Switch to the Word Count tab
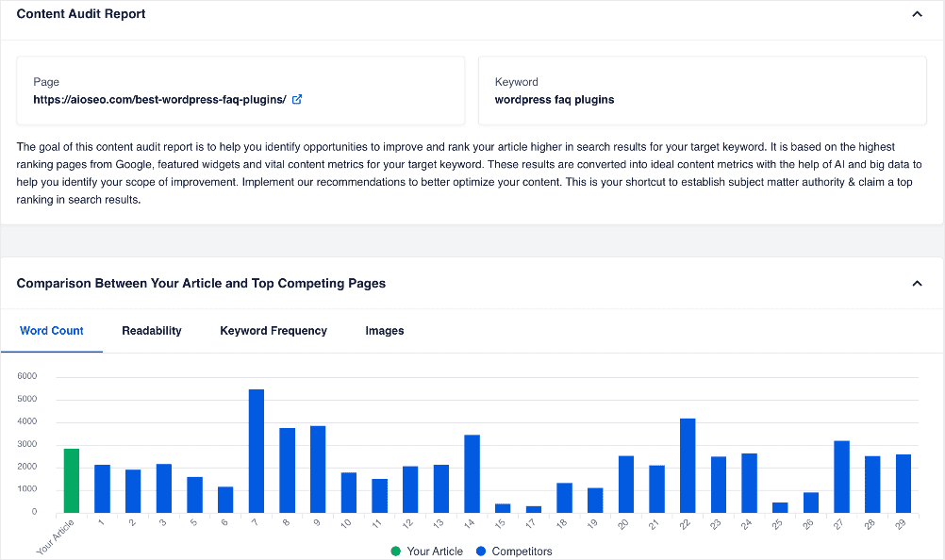945x560 pixels. (52, 331)
